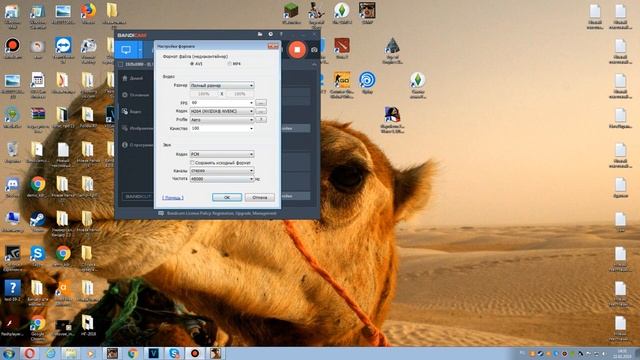Open the FPS dropdown showing 60

click(x=222, y=103)
